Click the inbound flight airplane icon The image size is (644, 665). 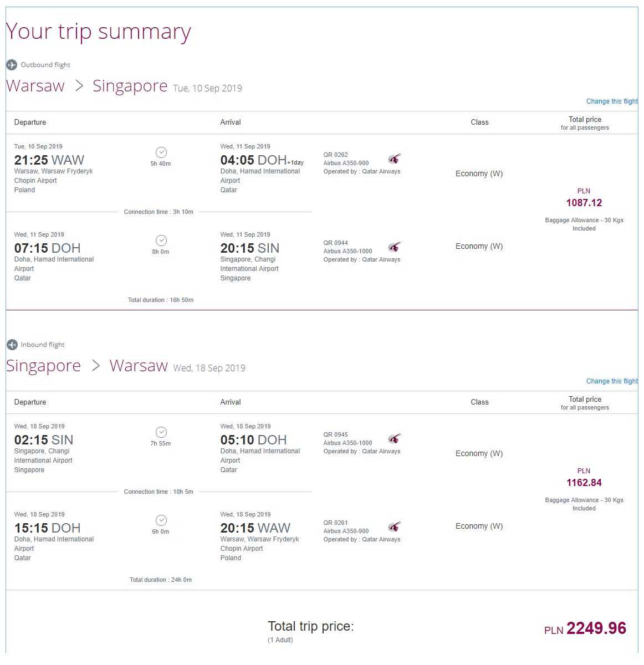pyautogui.click(x=12, y=345)
